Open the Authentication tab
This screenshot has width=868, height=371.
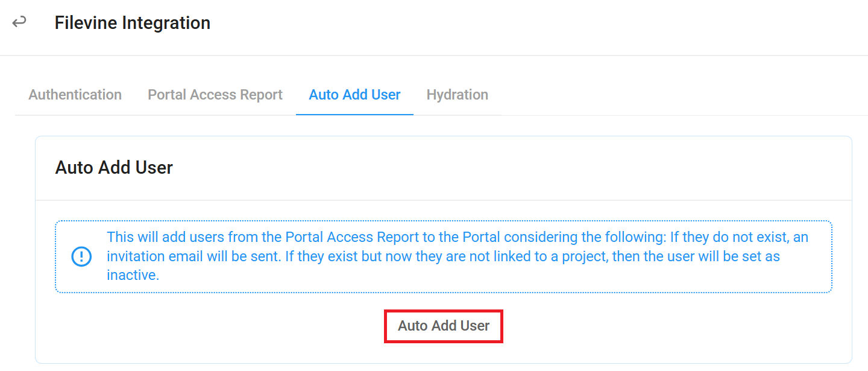tap(75, 95)
